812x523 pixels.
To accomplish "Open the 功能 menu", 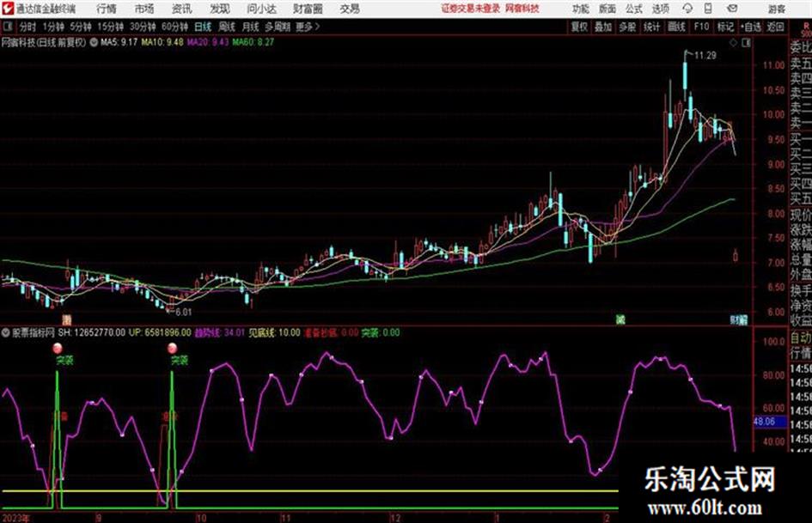I will point(581,9).
